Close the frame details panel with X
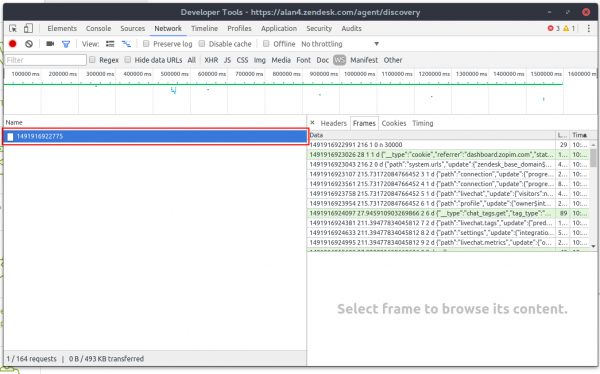600x374 pixels. [312, 123]
